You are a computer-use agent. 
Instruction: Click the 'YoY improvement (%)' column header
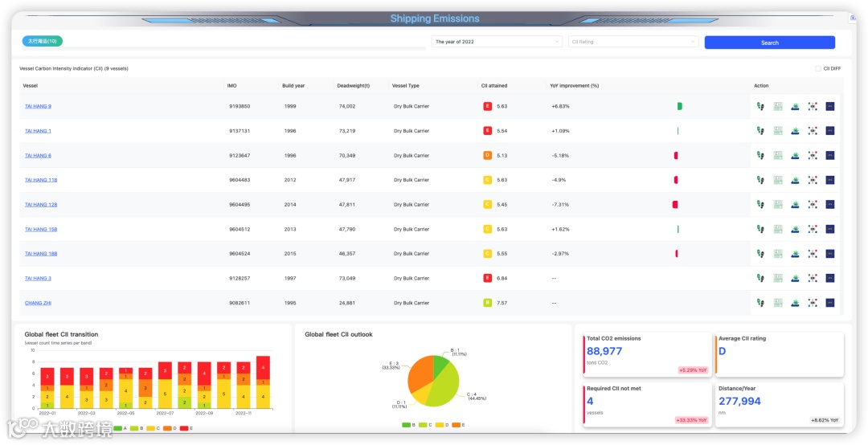tap(574, 86)
